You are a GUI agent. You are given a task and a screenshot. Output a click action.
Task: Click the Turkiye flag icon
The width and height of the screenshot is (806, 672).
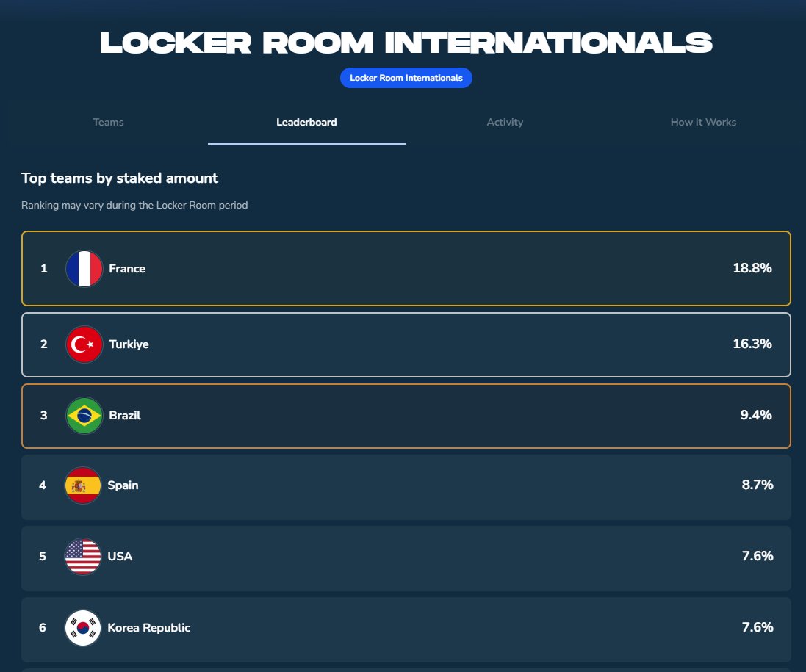(84, 344)
